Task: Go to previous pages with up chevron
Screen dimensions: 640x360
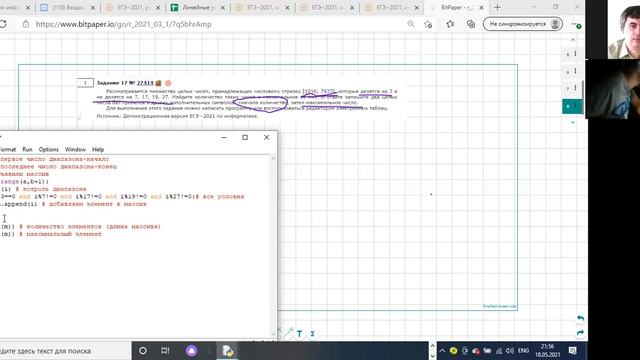Action: click(573, 40)
